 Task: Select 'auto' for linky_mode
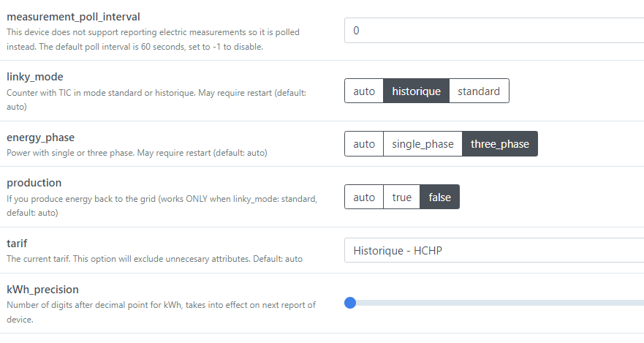click(364, 91)
